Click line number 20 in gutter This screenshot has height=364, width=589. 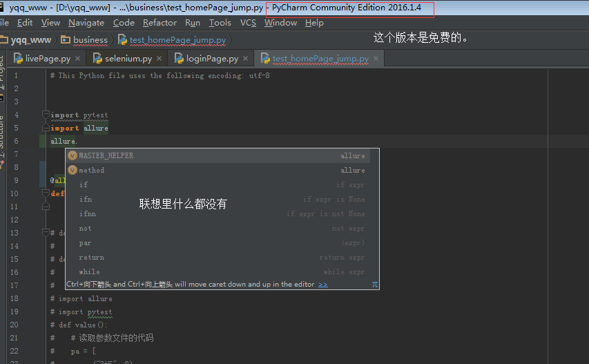point(15,325)
